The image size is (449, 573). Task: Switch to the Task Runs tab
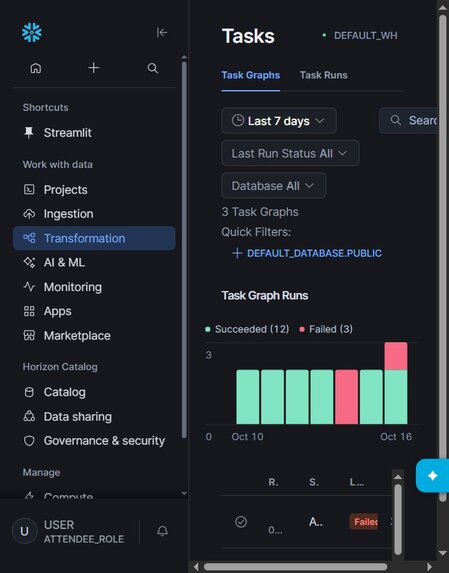click(324, 75)
